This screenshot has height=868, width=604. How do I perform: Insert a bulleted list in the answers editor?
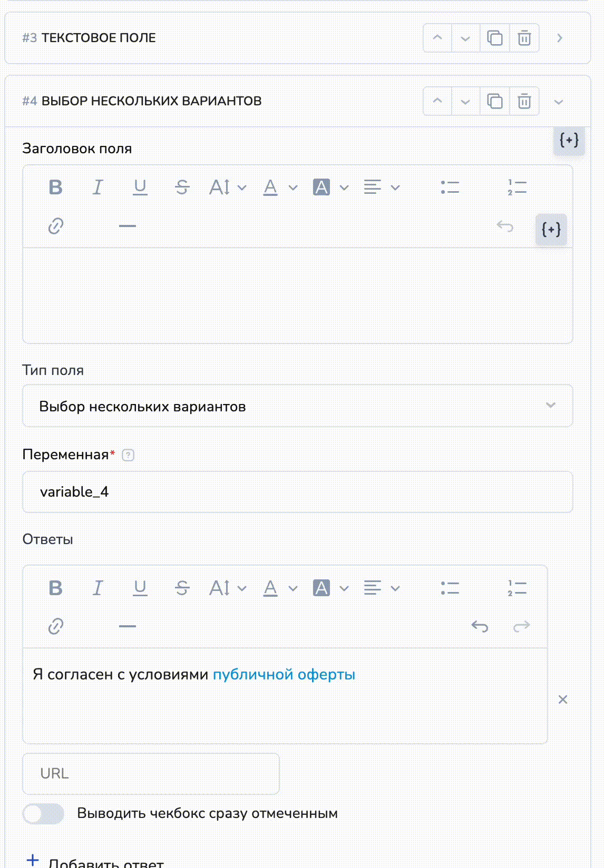[x=450, y=588]
